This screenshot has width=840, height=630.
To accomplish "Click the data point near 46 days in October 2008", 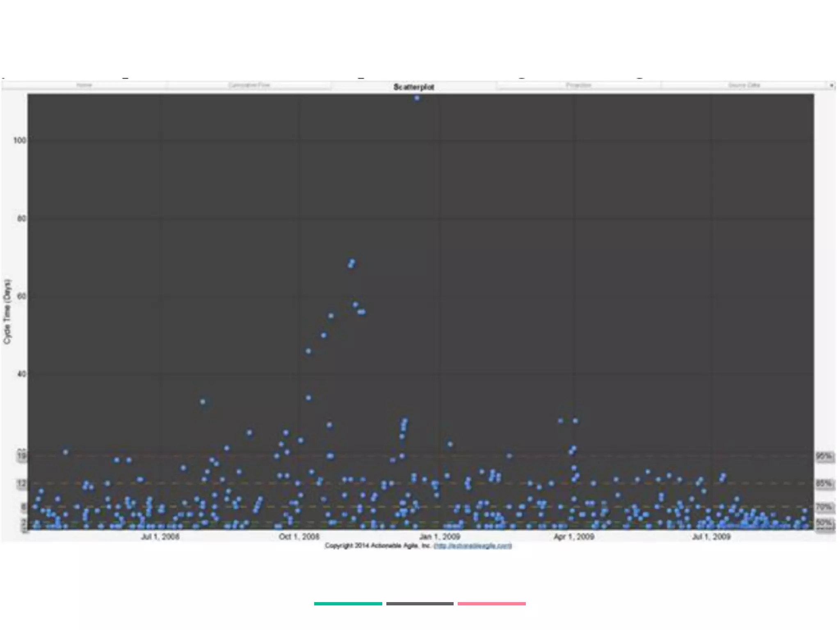I will pos(308,351).
